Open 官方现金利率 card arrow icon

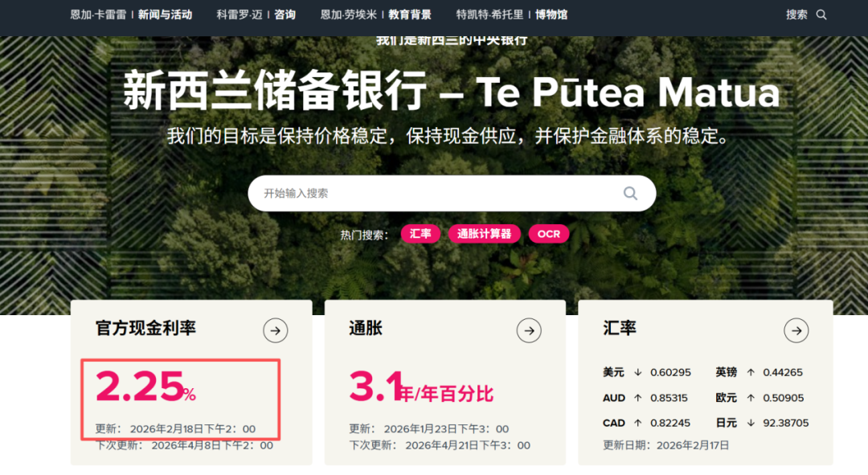[x=275, y=330]
